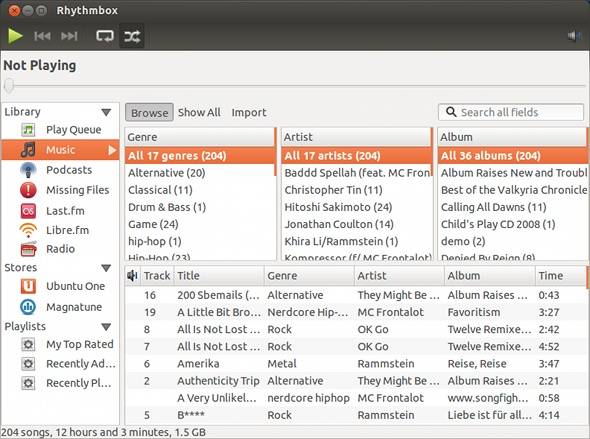Click Show All button

199,112
